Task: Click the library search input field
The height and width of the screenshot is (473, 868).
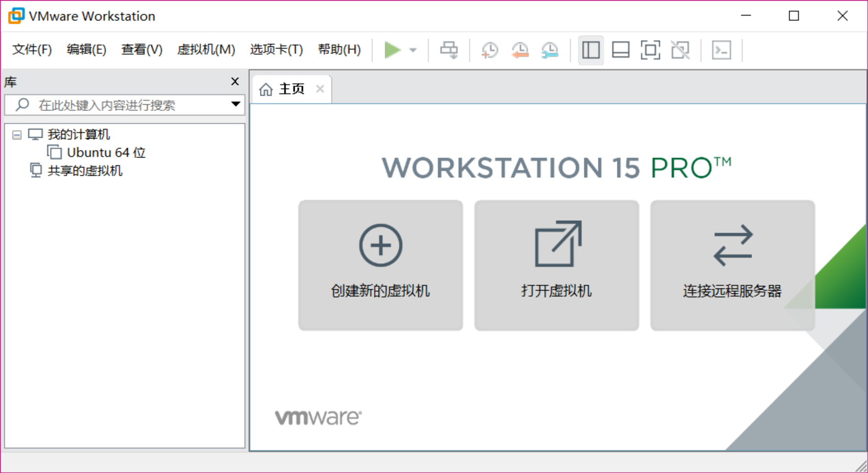Action: (x=124, y=105)
